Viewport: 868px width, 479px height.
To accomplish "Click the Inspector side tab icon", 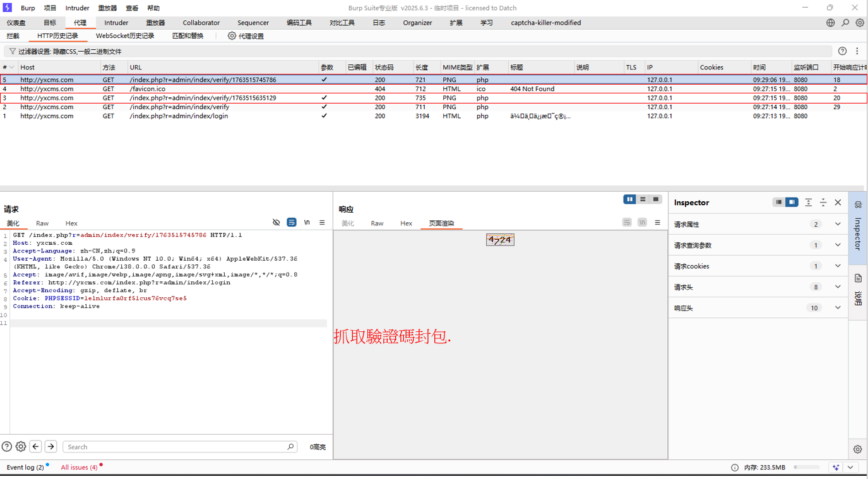I will click(858, 204).
